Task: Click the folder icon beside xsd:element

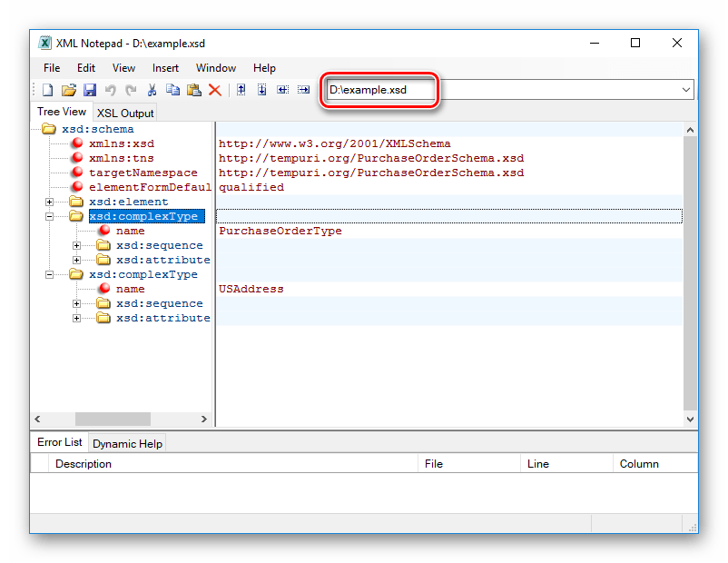Action: click(x=76, y=202)
